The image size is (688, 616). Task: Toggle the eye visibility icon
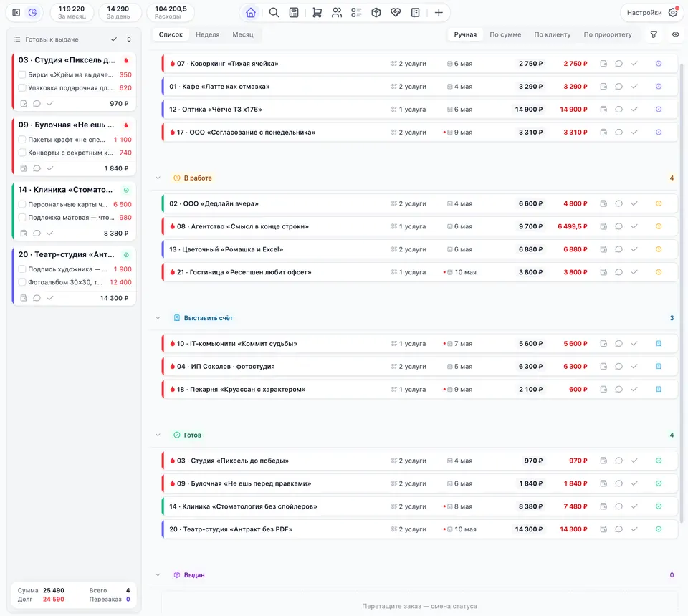pyautogui.click(x=676, y=34)
